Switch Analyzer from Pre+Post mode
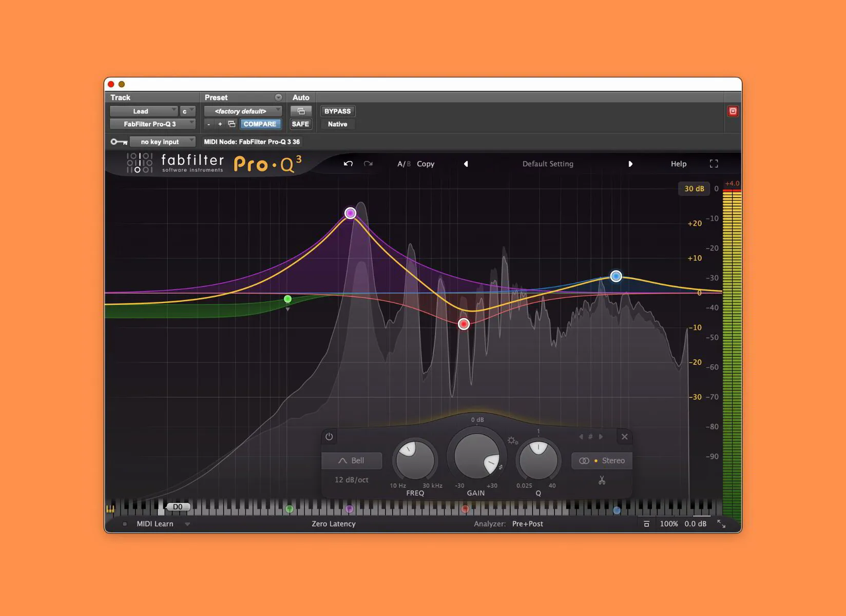This screenshot has height=616, width=846. pyautogui.click(x=527, y=524)
